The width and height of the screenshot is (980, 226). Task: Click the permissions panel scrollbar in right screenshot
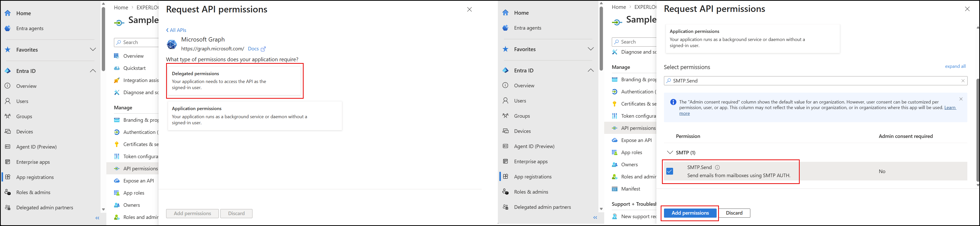coord(978,130)
